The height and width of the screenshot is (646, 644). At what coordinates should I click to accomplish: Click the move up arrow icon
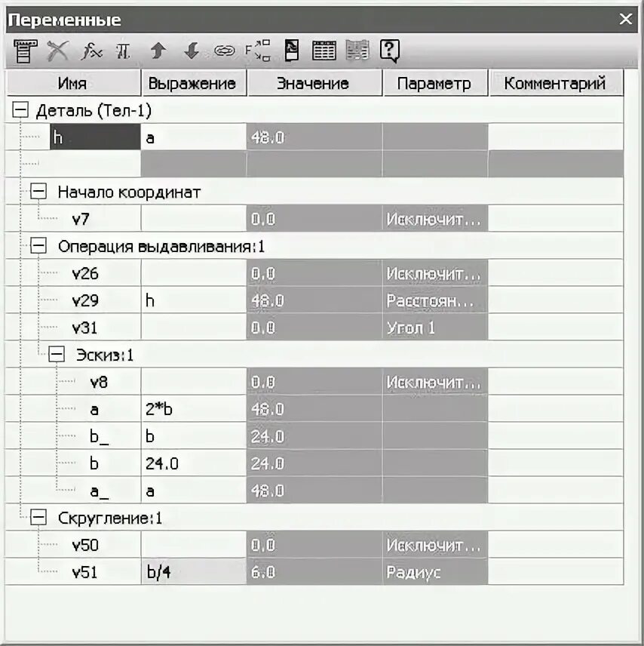(158, 51)
